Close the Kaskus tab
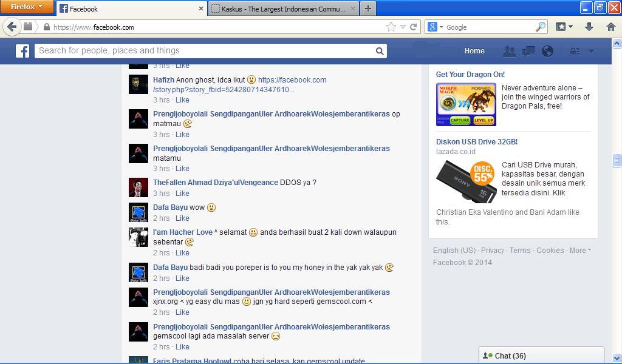The width and height of the screenshot is (622, 364). 353,8
